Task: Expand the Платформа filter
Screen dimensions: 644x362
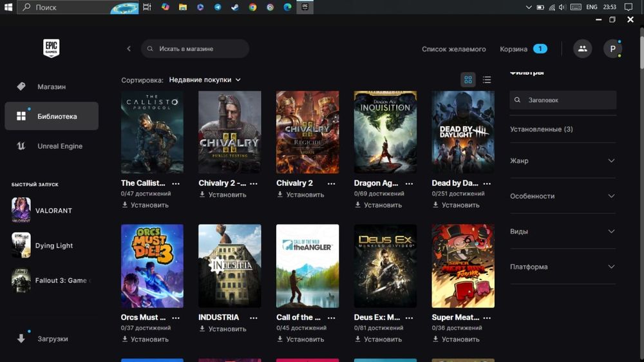Action: pyautogui.click(x=563, y=267)
